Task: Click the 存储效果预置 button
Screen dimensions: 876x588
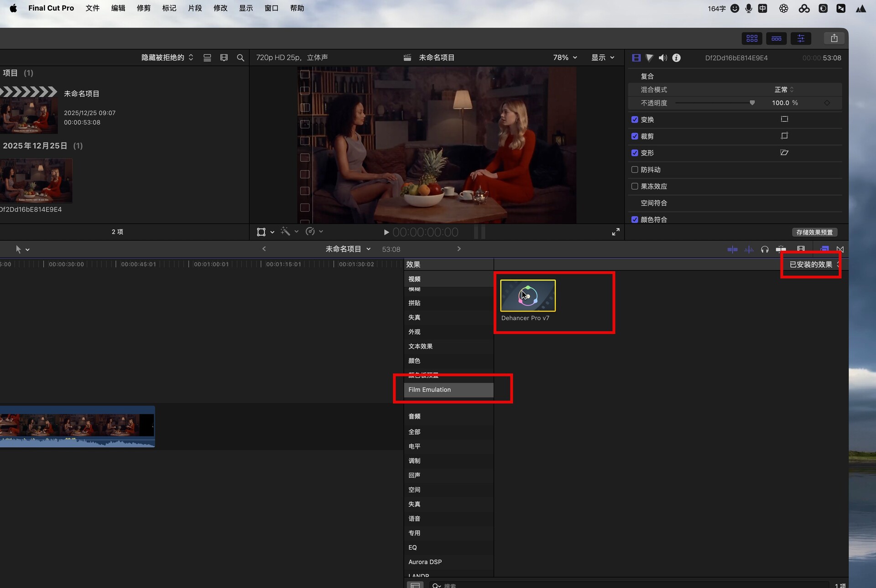Action: [x=814, y=232]
